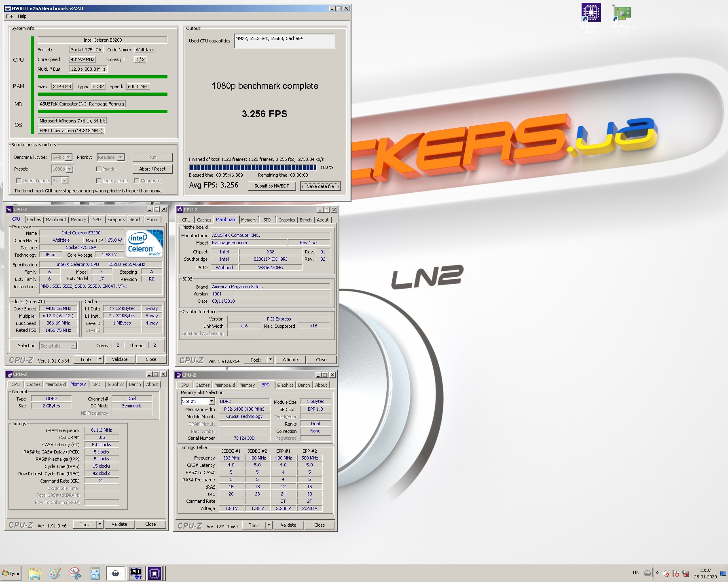Click the UK language indicator
This screenshot has width=728, height=582.
[636, 573]
